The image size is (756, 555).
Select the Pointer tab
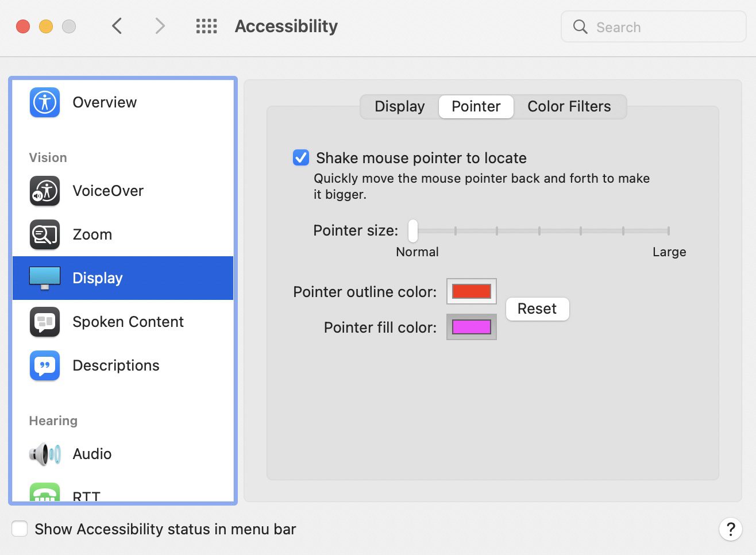(x=476, y=107)
